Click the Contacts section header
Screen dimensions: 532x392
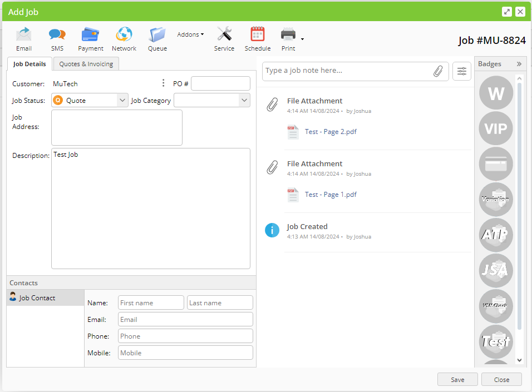click(131, 283)
